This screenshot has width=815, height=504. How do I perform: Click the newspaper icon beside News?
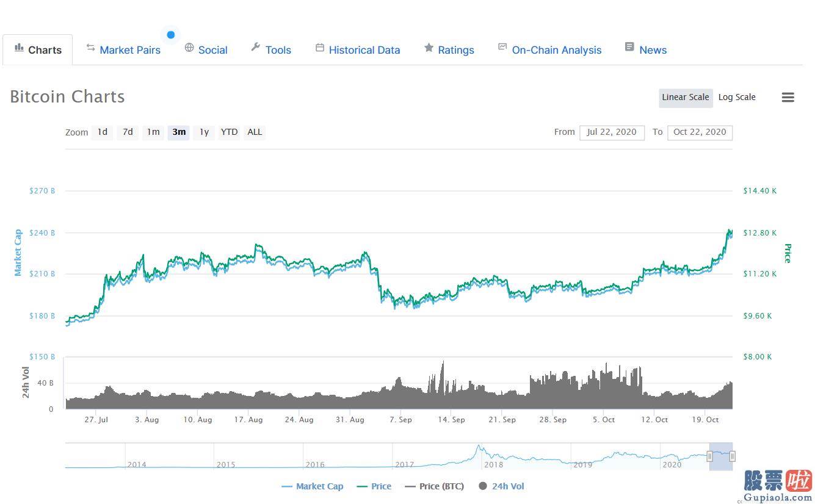[629, 47]
